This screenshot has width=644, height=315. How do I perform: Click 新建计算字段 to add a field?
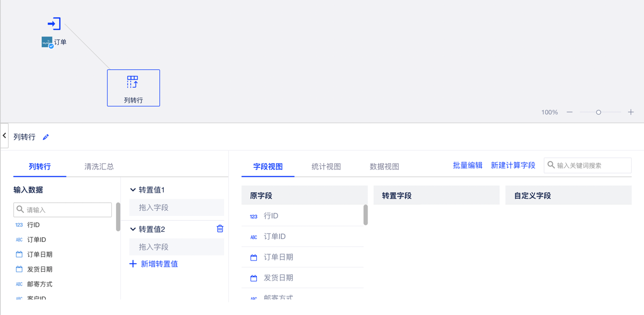click(x=513, y=166)
